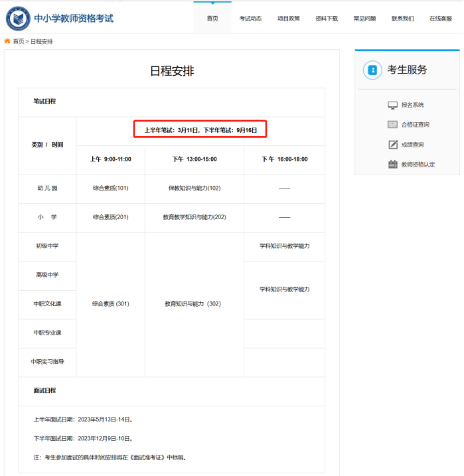Image resolution: width=464 pixels, height=476 pixels.
Task: Click the 成绩查询 pencil icon
Action: pos(392,145)
